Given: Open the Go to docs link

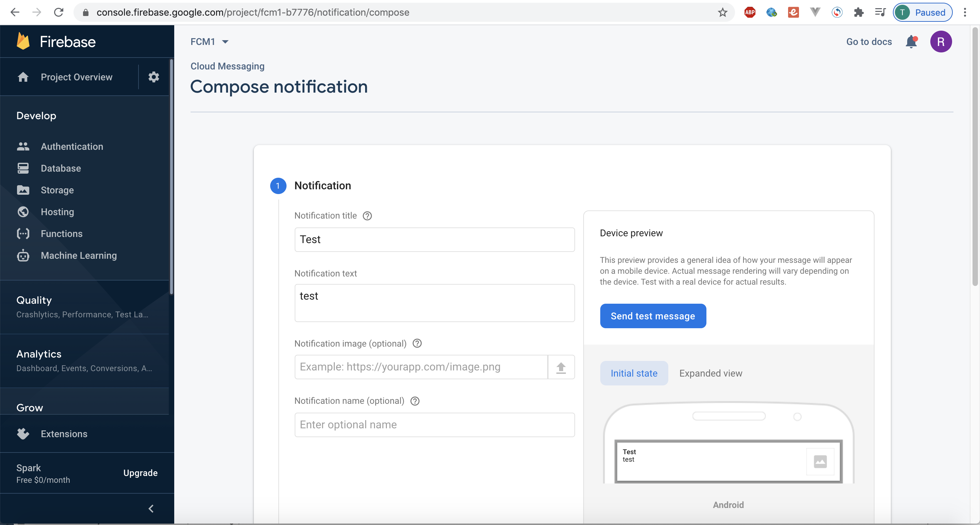Looking at the screenshot, I should pos(868,42).
